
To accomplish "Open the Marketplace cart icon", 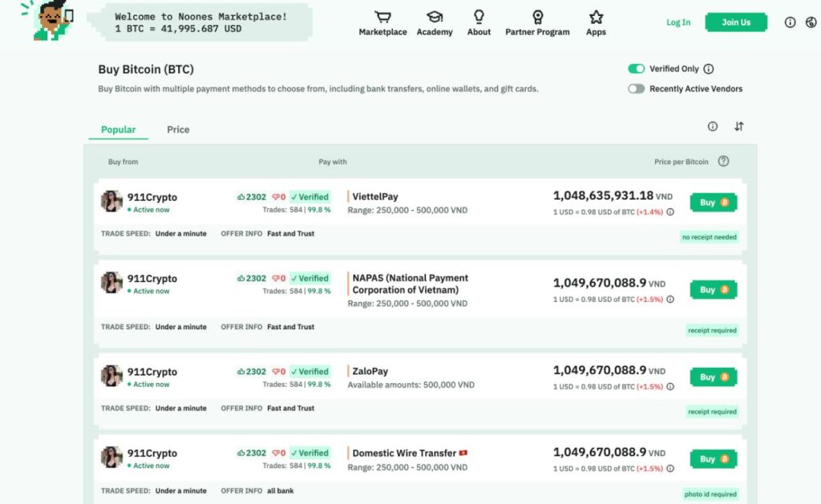I will 382,18.
